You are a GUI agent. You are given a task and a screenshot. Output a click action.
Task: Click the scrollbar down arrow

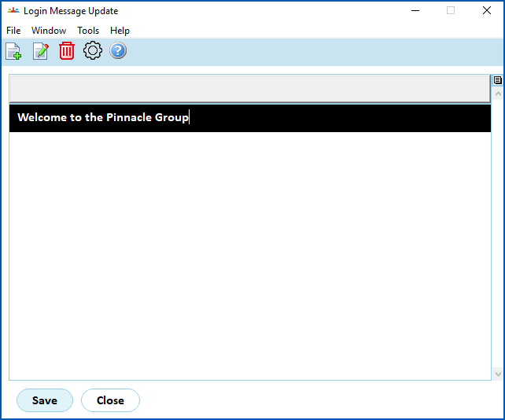tap(498, 374)
